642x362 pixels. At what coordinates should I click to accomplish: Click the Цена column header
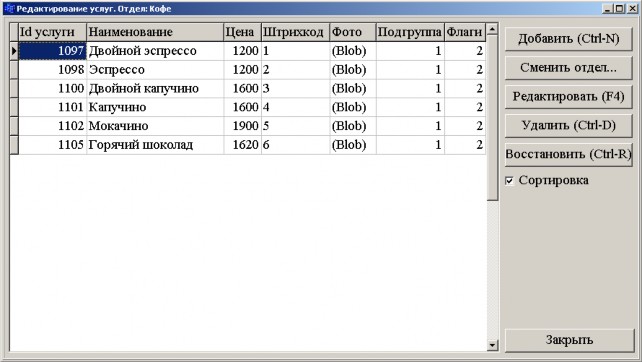click(242, 32)
